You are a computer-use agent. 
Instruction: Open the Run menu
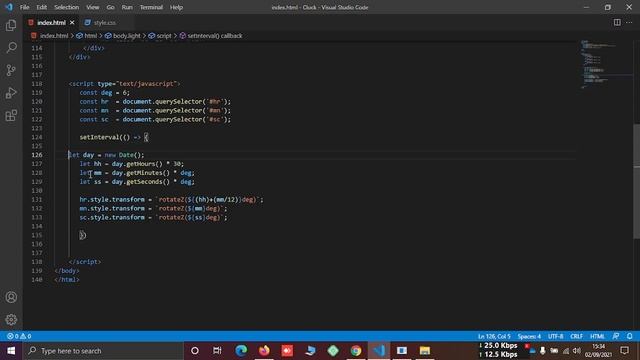[127, 7]
